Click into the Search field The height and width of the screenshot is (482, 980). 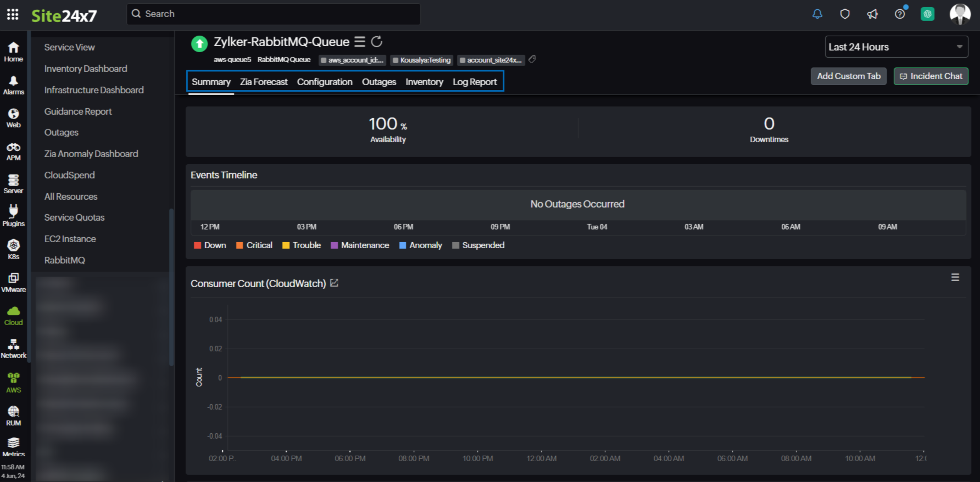[x=275, y=14]
